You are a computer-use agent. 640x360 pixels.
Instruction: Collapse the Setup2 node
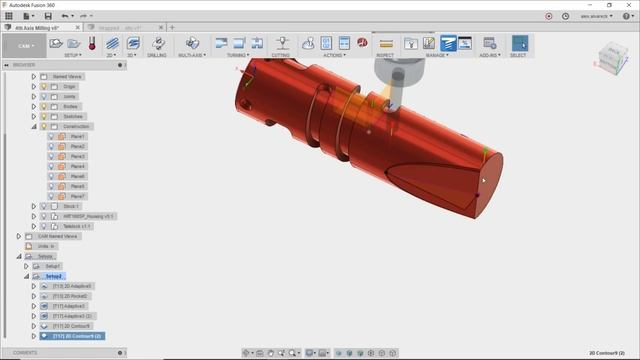point(26,276)
